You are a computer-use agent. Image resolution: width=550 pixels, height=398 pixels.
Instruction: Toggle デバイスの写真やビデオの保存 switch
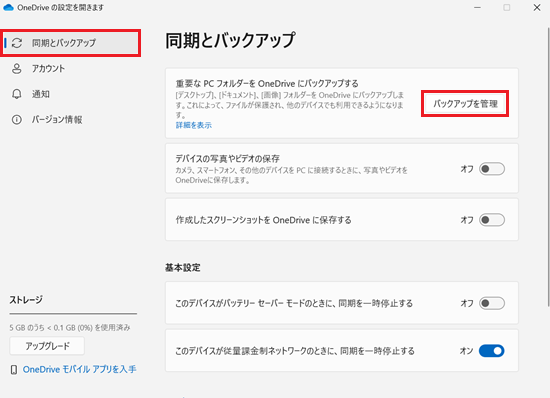[x=492, y=169]
